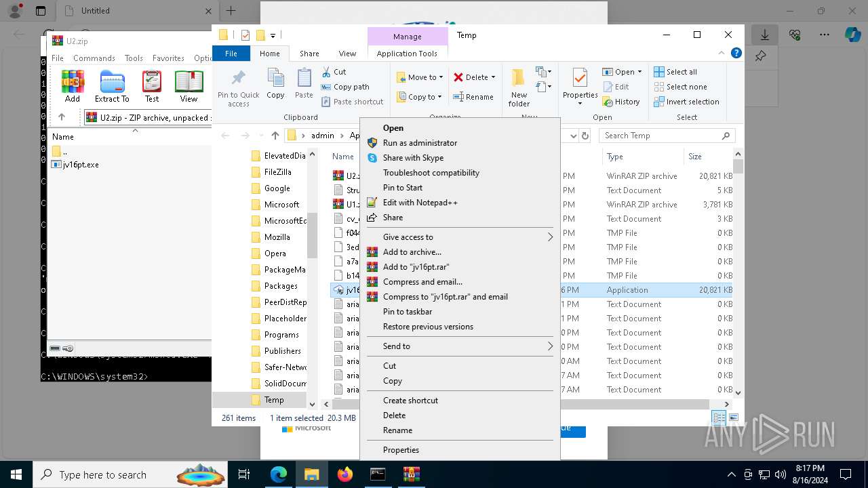Open the WinRAR taskbar icon
The image size is (868, 488).
(411, 474)
